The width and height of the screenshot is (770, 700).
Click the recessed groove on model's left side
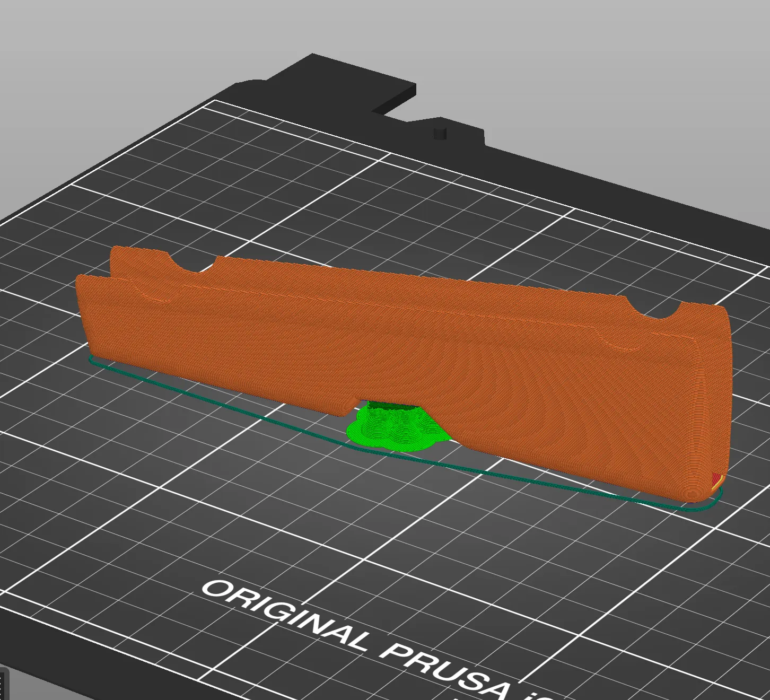pyautogui.click(x=154, y=298)
